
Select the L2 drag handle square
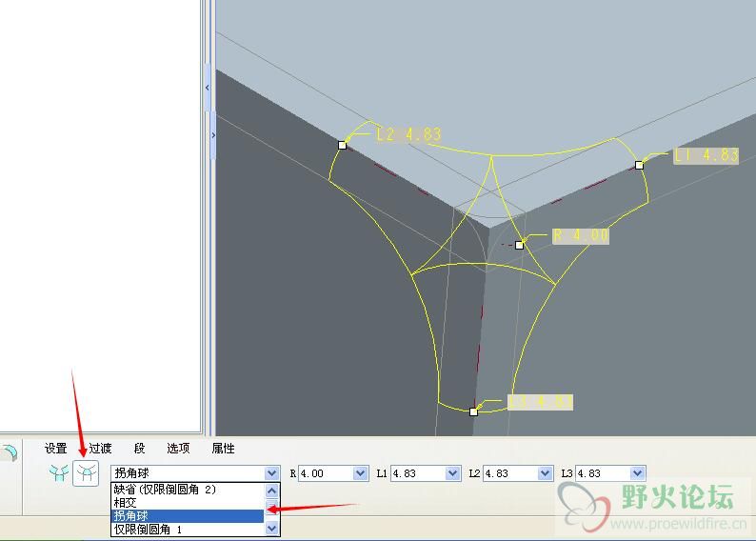pos(343,145)
